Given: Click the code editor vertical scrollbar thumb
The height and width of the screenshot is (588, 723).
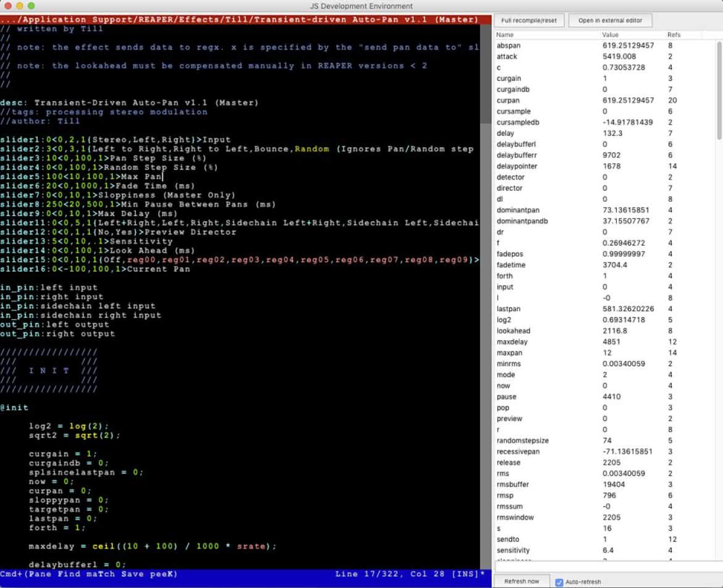Looking at the screenshot, I should point(486,73).
